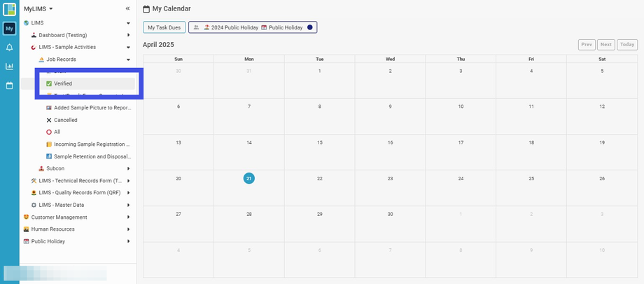Click the Incoming Sample Registration icon
This screenshot has height=284, width=644.
coord(49,144)
